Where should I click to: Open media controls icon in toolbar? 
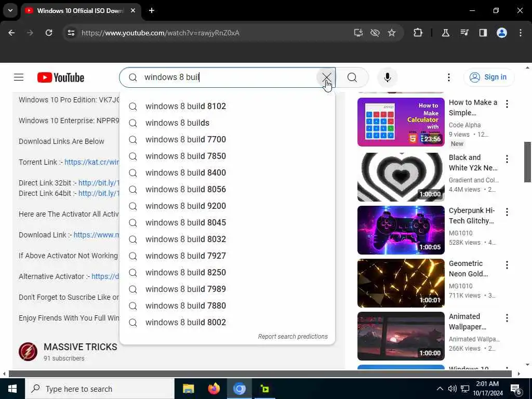click(x=464, y=33)
